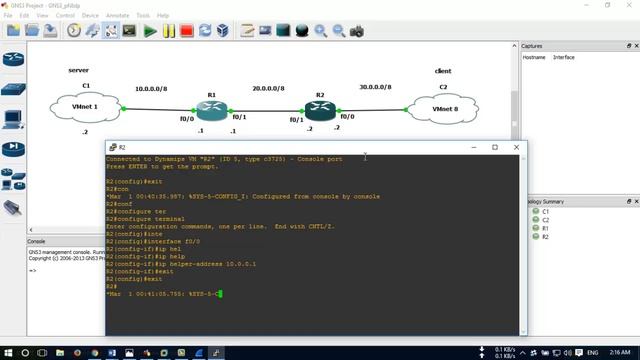Select the Draw a rectangle tool

click(x=283, y=31)
